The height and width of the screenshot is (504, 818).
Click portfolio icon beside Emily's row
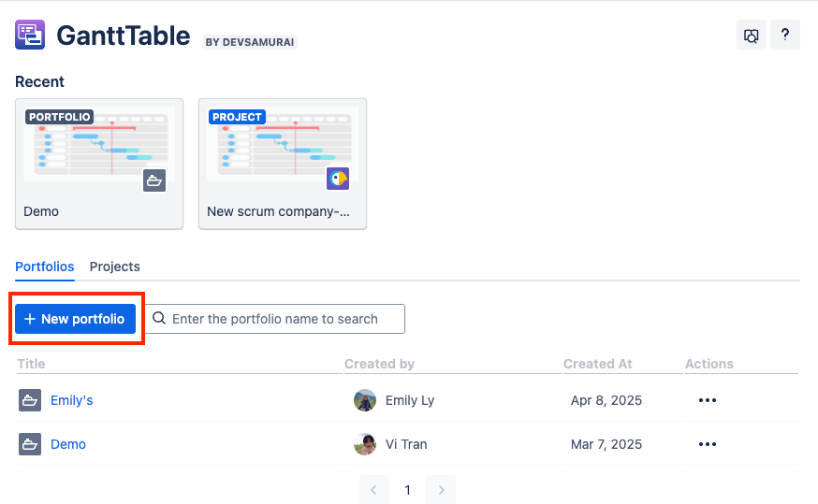tap(30, 400)
